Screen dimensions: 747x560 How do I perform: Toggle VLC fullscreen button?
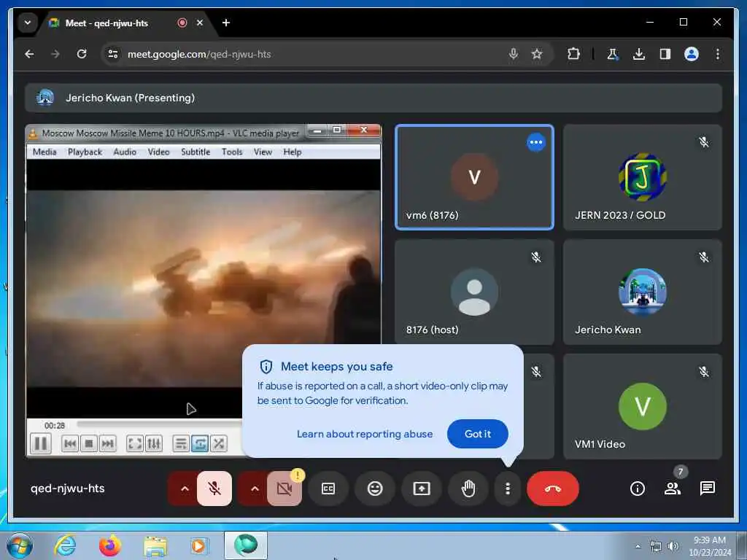135,444
